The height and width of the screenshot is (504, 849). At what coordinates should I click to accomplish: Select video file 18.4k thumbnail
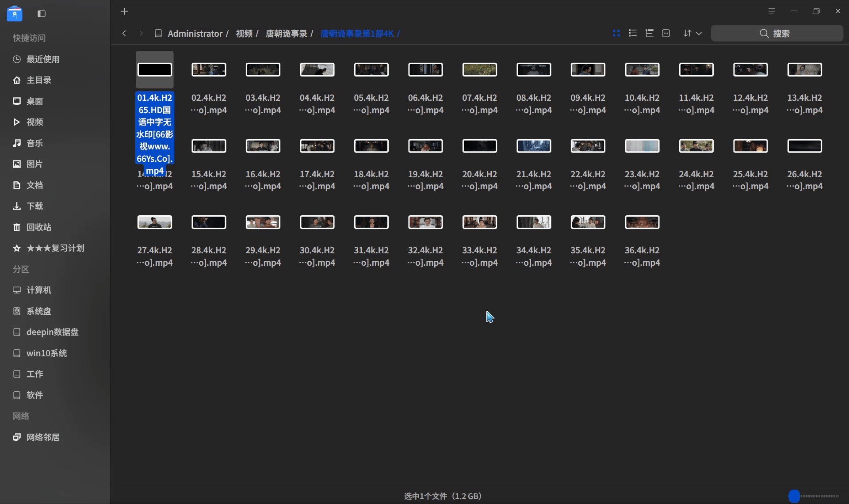pyautogui.click(x=371, y=146)
